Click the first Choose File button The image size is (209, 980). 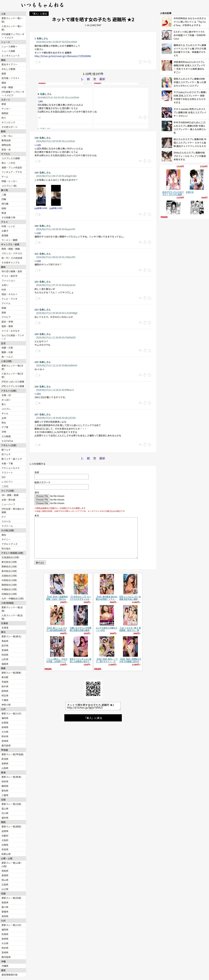point(42,496)
